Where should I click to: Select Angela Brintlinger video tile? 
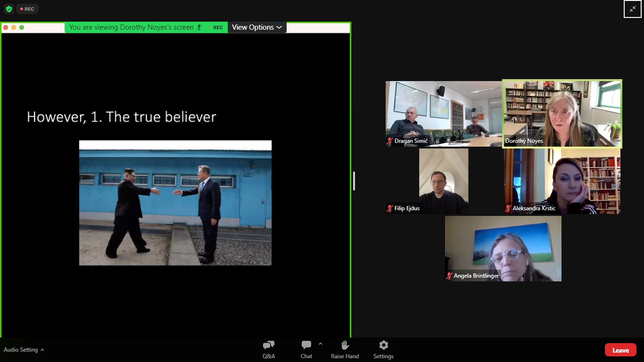point(503,248)
